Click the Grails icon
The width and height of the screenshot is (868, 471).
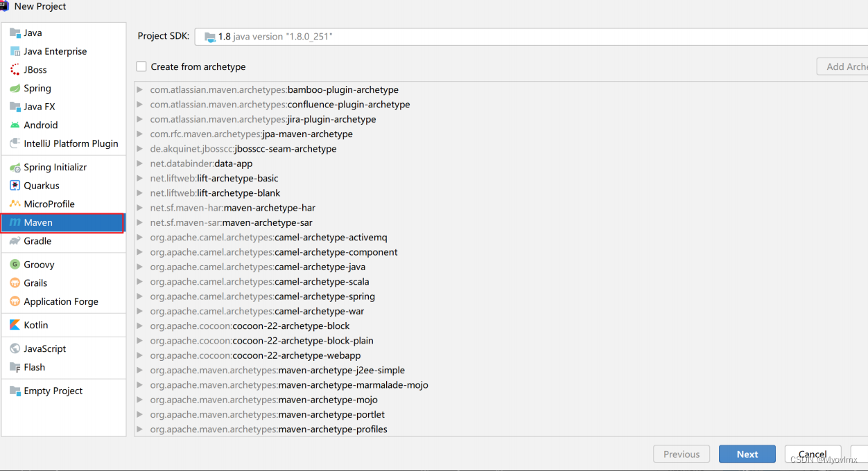tap(15, 283)
